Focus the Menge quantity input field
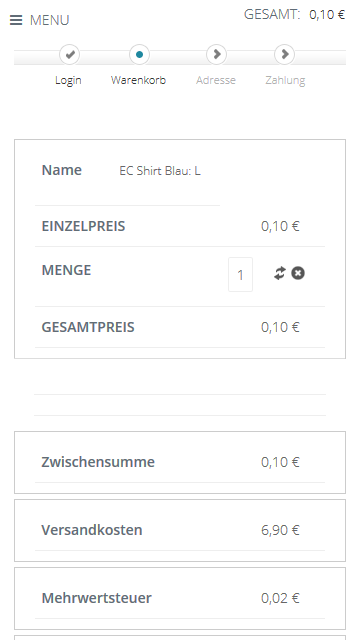Viewport: 360px width, 640px height. [240, 274]
